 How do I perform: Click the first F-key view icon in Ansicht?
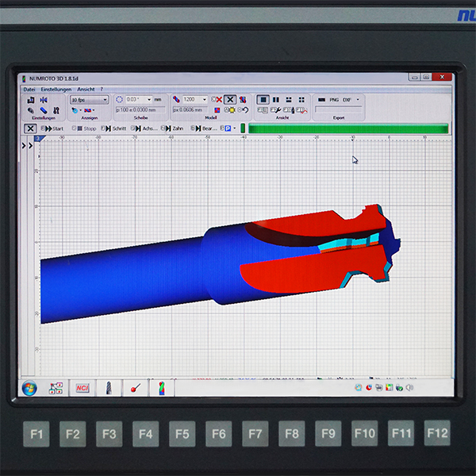click(x=263, y=110)
